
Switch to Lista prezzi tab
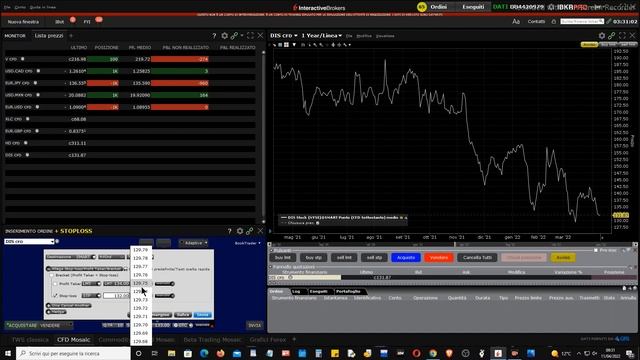point(49,36)
